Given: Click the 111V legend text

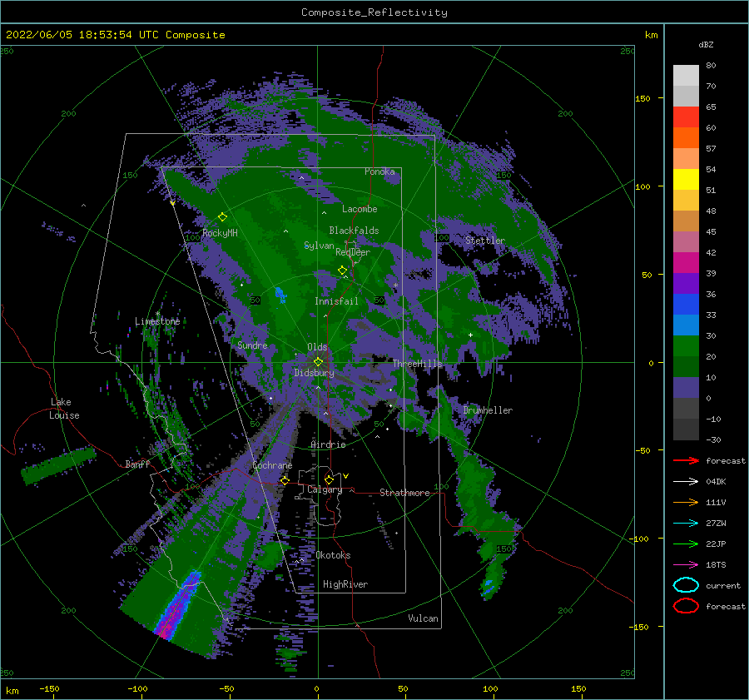Looking at the screenshot, I should pos(716,502).
